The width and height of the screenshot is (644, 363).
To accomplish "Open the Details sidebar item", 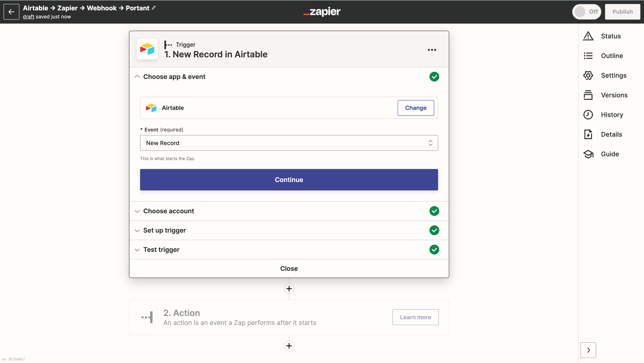I will (x=611, y=134).
